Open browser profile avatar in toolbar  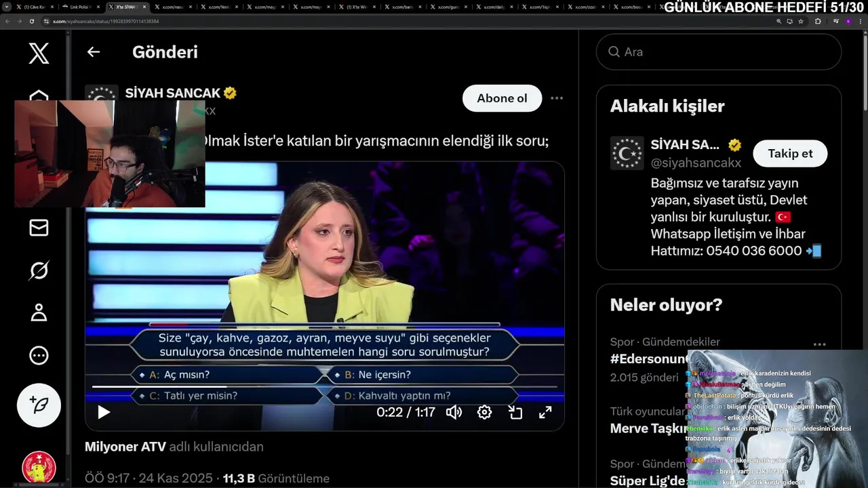click(848, 21)
